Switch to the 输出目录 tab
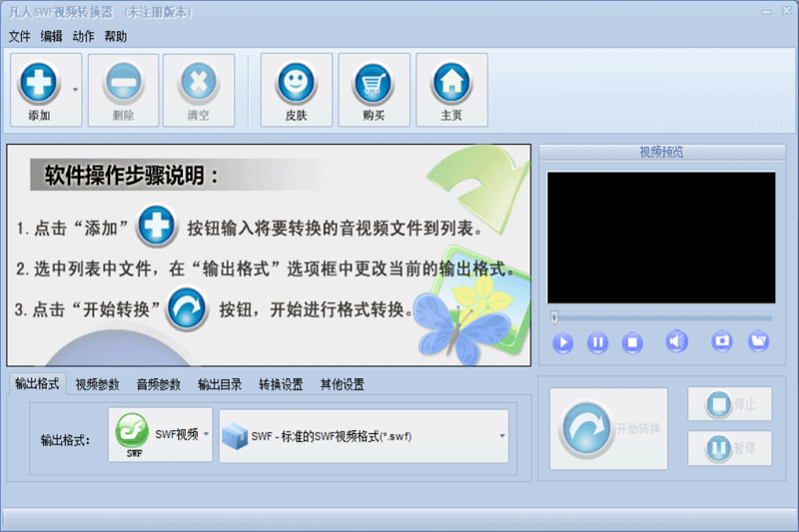 click(x=220, y=385)
